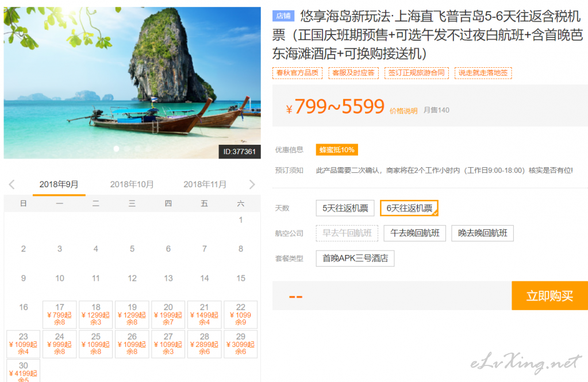Select September 25 date cell
This screenshot has width=588, height=382.
[x=95, y=344]
